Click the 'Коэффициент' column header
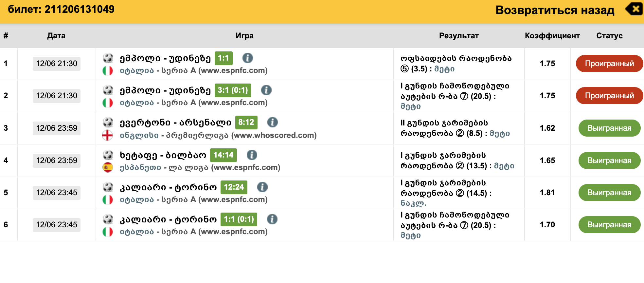The width and height of the screenshot is (644, 283). (552, 36)
